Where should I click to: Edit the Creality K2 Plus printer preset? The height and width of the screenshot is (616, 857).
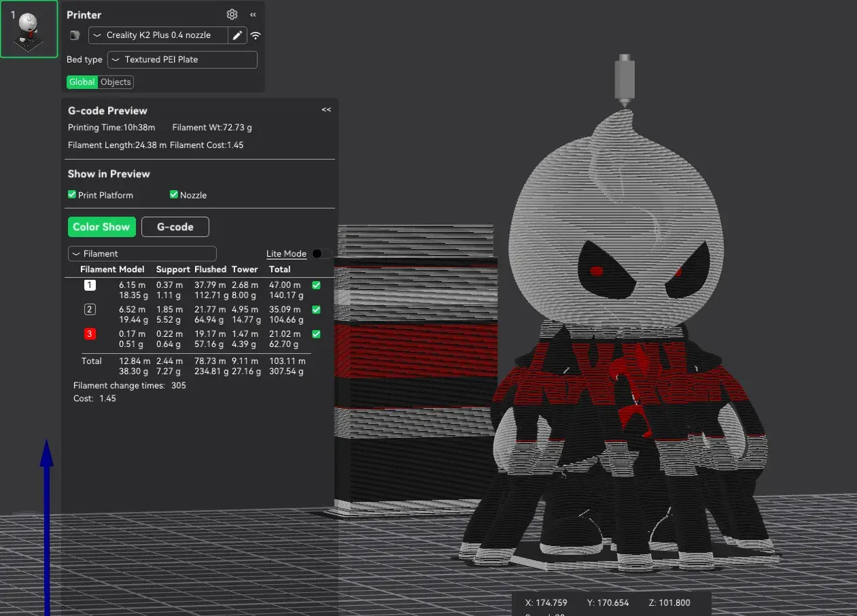coord(237,35)
